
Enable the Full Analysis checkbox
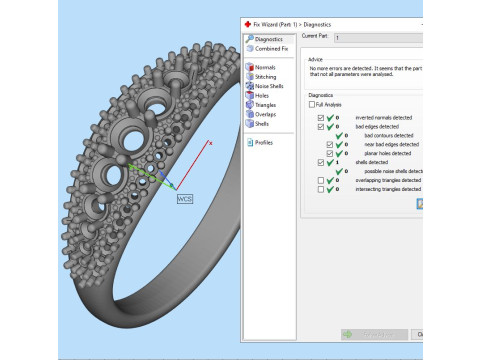point(312,105)
